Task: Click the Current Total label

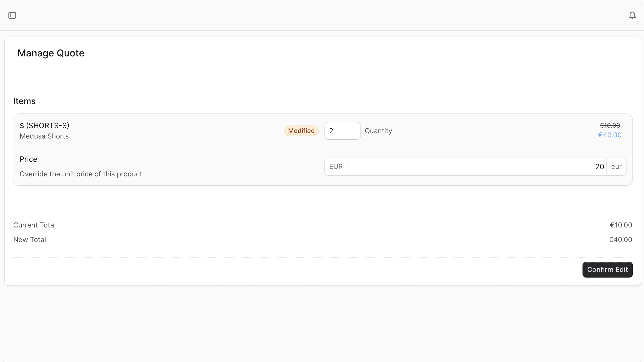Action: click(34, 225)
